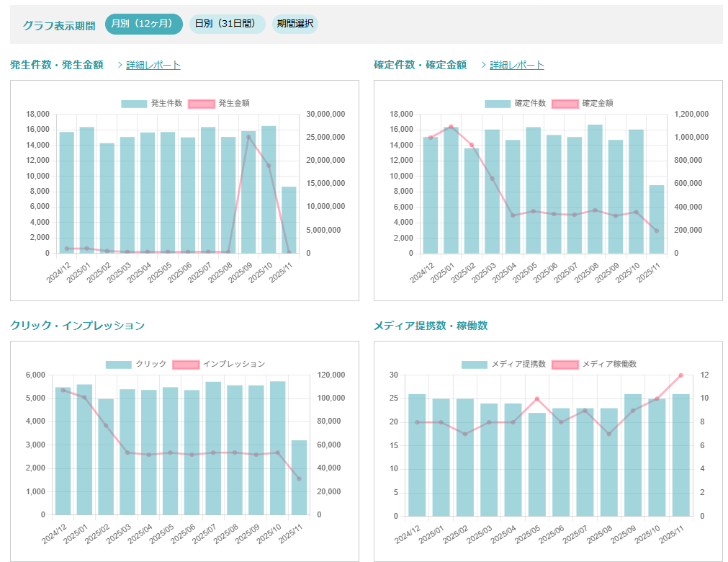Open the 期間選択 period picker
The height and width of the screenshot is (562, 728).
pos(295,24)
